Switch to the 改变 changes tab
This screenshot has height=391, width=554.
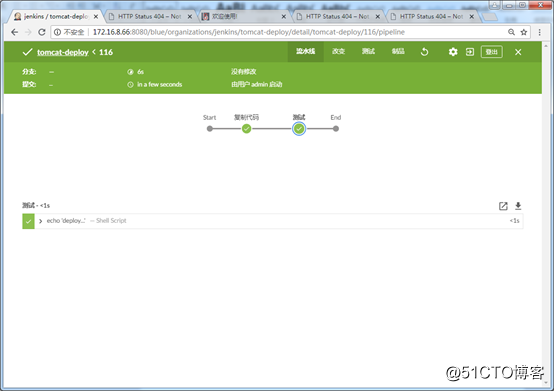pyautogui.click(x=338, y=52)
